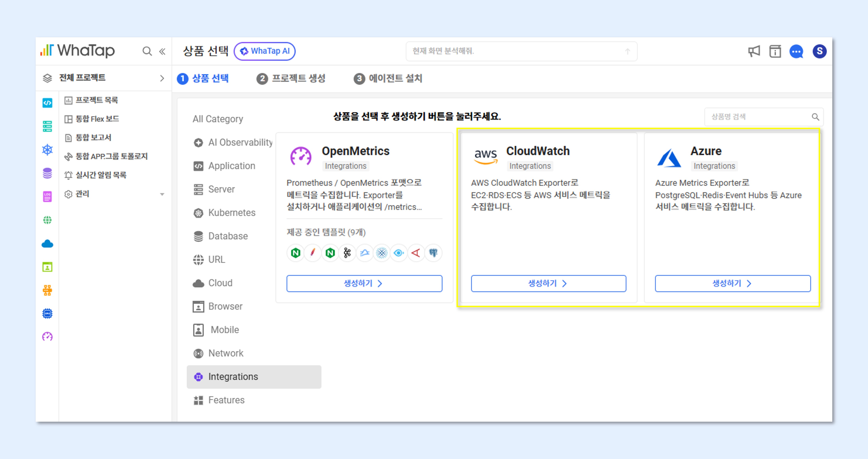Select AI Observability category
Image resolution: width=868 pixels, height=459 pixels.
(233, 142)
